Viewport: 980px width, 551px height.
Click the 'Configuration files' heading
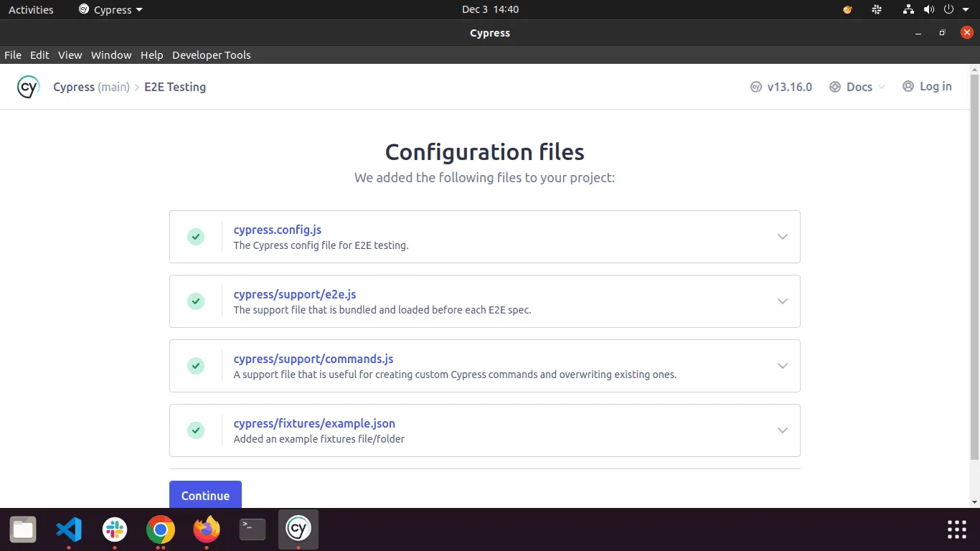(x=485, y=152)
